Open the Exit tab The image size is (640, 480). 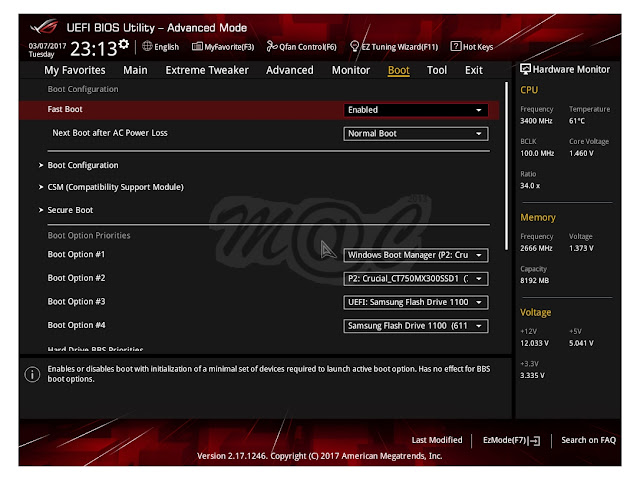pos(473,70)
